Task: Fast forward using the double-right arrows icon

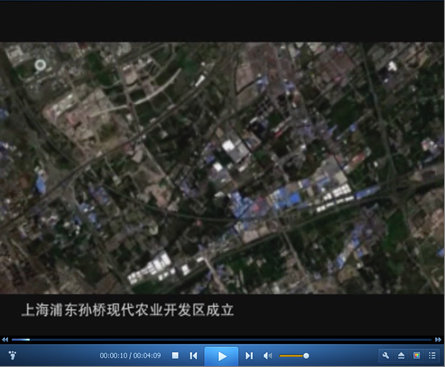Action: pyautogui.click(x=438, y=340)
